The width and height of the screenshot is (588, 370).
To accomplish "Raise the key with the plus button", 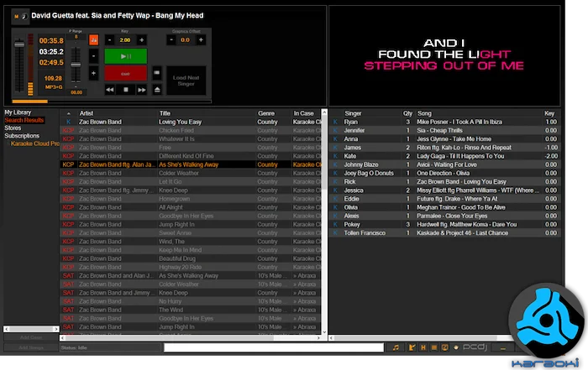I will coord(141,39).
